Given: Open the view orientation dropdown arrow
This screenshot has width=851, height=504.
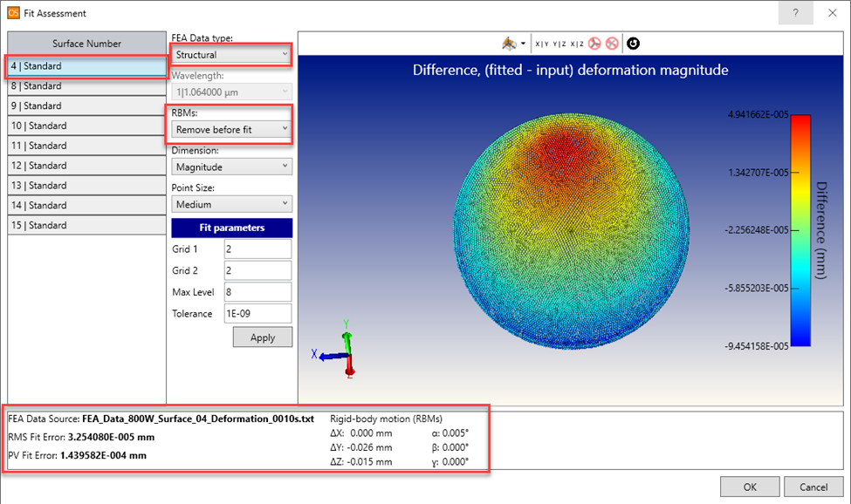Looking at the screenshot, I should (x=523, y=44).
